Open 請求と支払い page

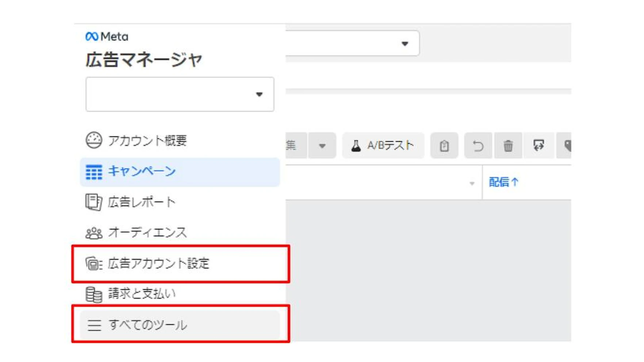(180, 294)
